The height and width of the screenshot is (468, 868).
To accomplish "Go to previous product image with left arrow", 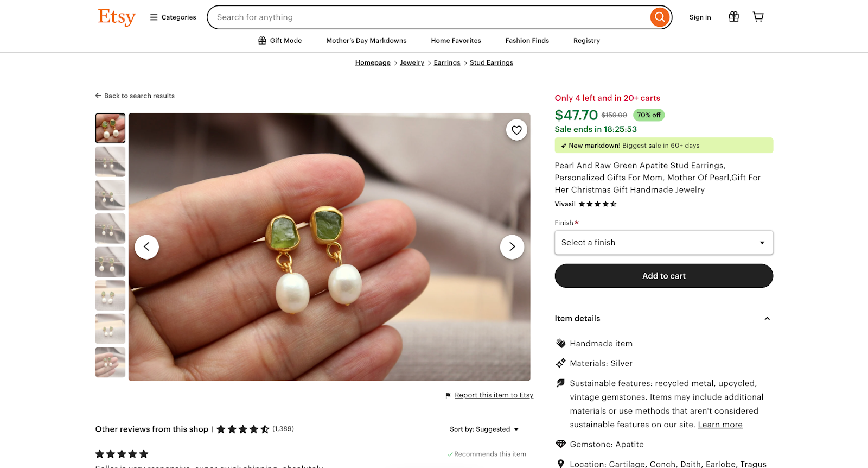I will click(x=146, y=246).
